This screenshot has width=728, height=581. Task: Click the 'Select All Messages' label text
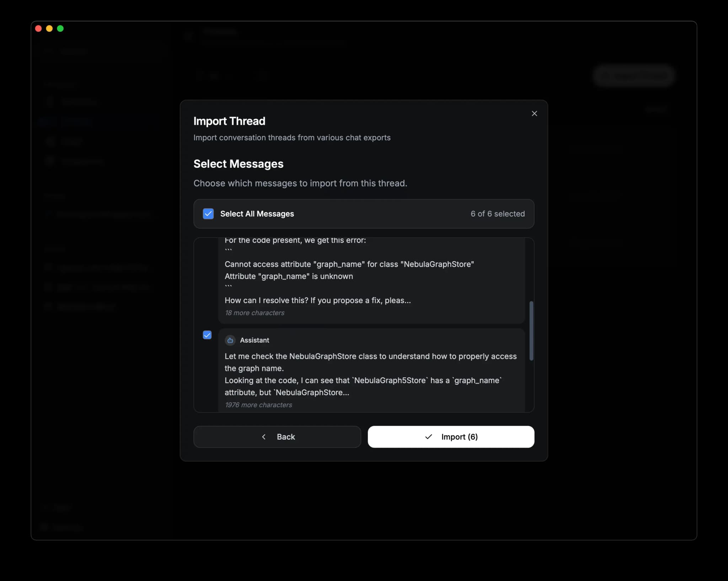pyautogui.click(x=257, y=214)
